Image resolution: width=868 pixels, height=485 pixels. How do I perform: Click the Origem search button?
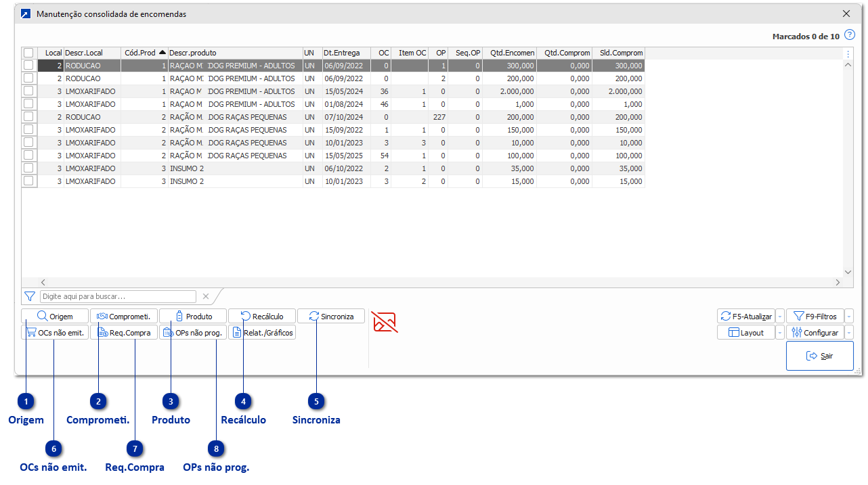[55, 316]
